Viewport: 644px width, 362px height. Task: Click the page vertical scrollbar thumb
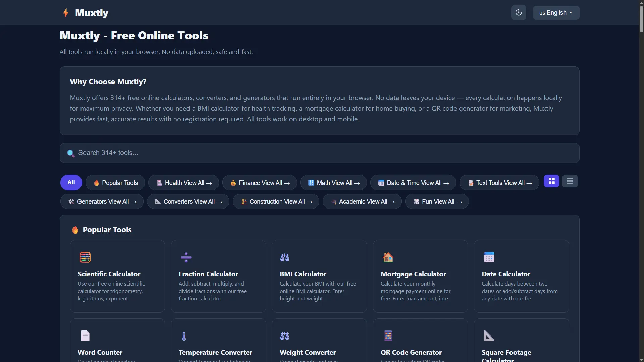pyautogui.click(x=641, y=18)
